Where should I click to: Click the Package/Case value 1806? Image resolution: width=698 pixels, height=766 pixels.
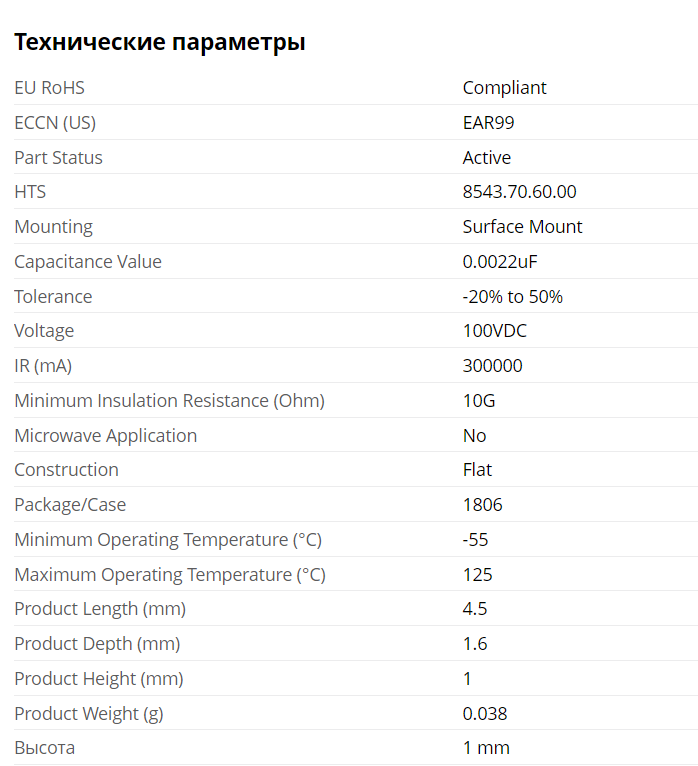pos(482,505)
